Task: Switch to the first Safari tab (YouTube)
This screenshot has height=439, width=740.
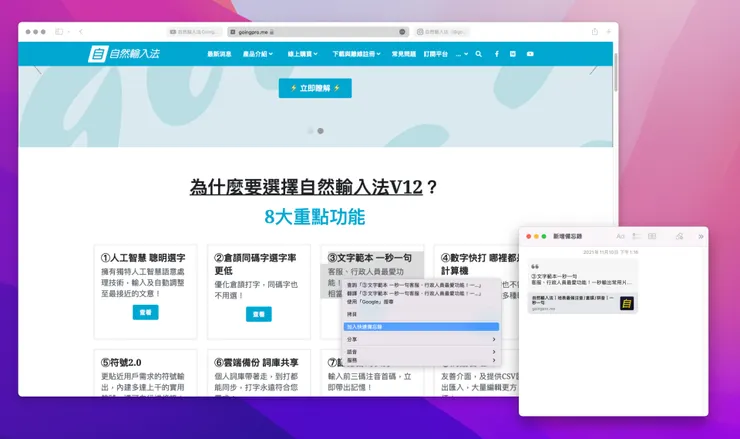Action: (194, 32)
